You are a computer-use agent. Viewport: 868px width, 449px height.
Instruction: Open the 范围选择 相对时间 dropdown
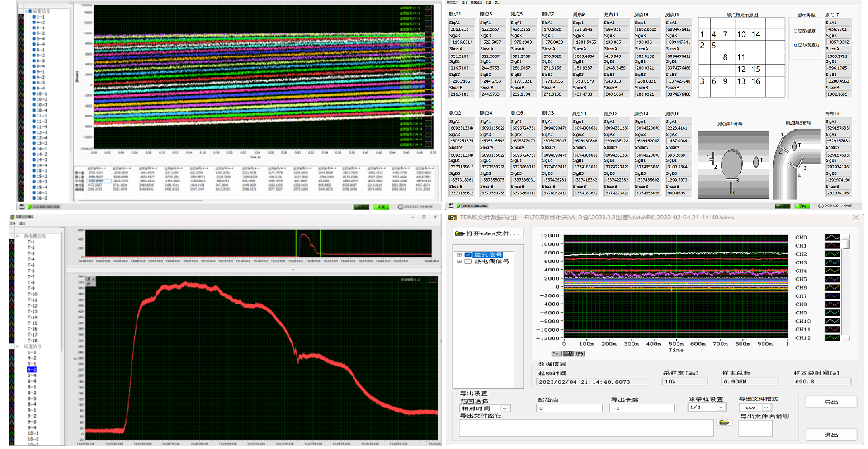coord(505,408)
